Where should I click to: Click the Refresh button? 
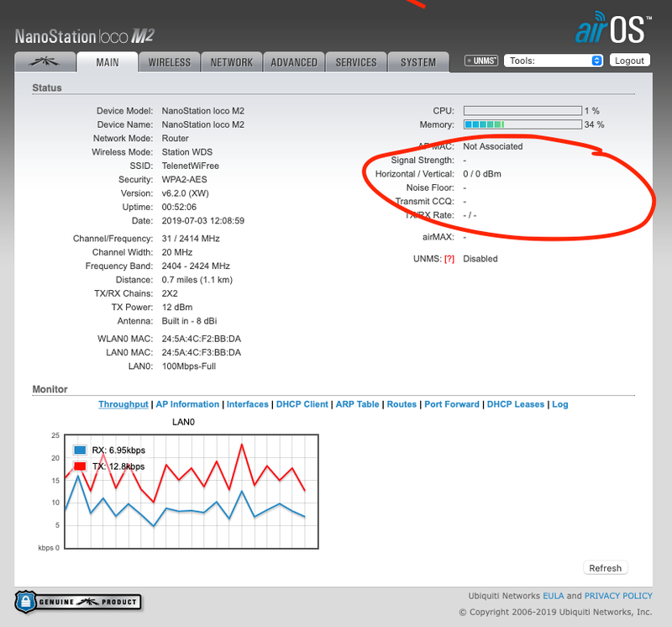click(x=605, y=568)
